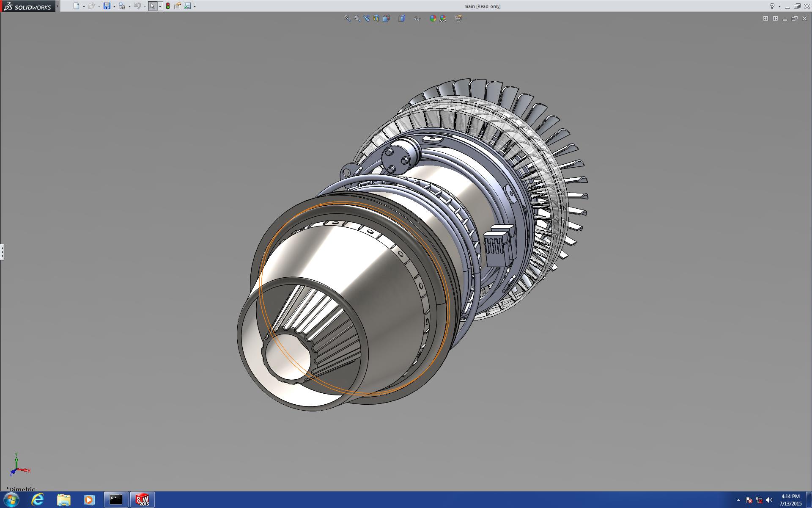Open Edit Appearance color sphere

433,18
